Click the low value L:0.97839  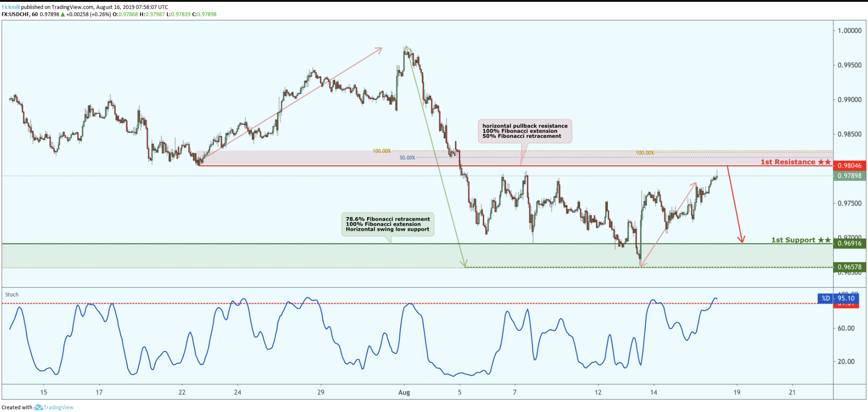coord(178,15)
